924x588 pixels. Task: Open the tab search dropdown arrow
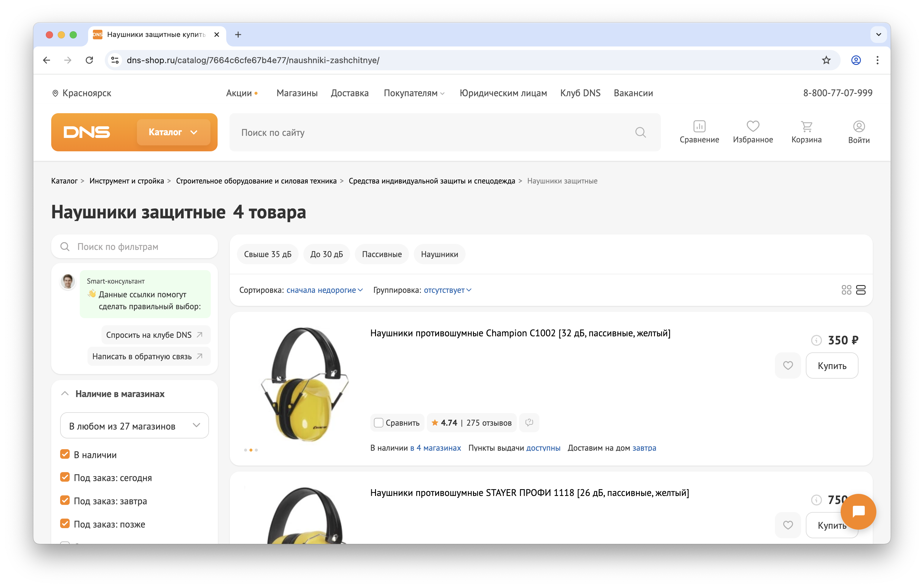click(x=878, y=35)
